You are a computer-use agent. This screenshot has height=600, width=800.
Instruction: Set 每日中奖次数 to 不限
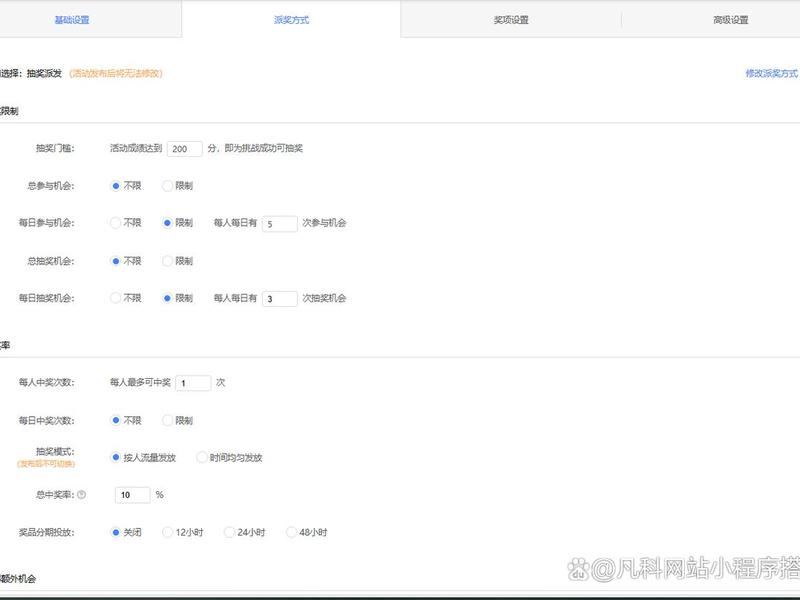coord(116,420)
